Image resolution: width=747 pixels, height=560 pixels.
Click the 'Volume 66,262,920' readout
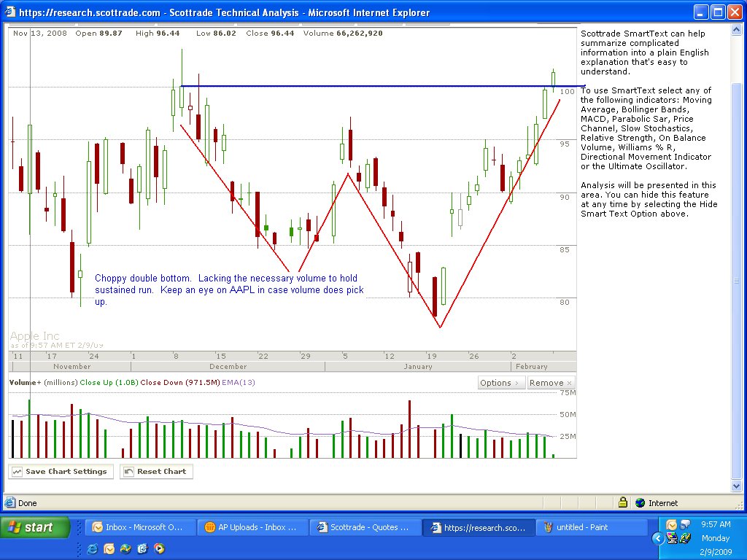point(343,33)
